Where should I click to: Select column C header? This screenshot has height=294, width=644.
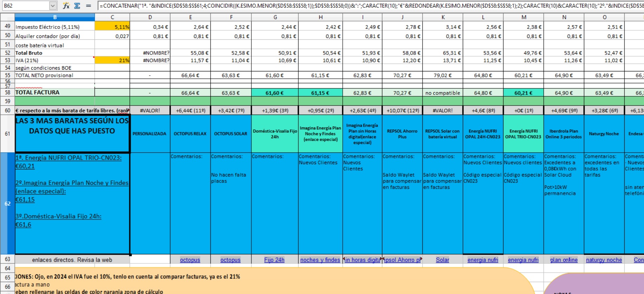[112, 17]
